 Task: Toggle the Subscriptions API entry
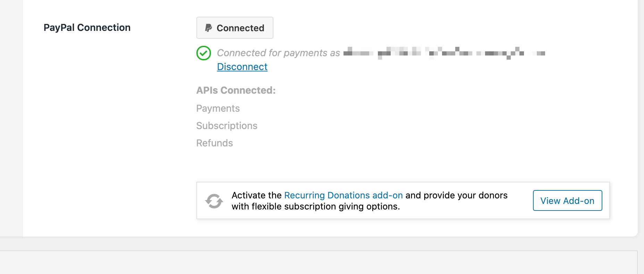click(x=227, y=126)
